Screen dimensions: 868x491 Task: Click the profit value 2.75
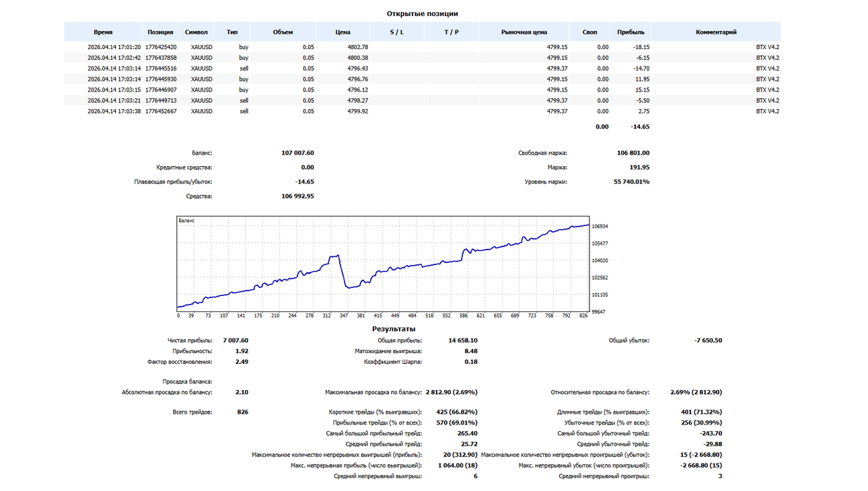pyautogui.click(x=644, y=112)
